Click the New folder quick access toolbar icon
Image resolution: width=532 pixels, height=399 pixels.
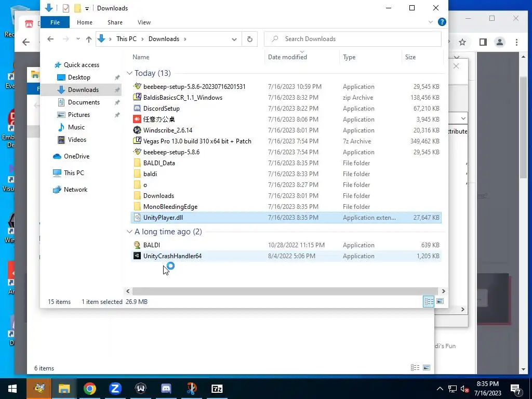(x=78, y=8)
